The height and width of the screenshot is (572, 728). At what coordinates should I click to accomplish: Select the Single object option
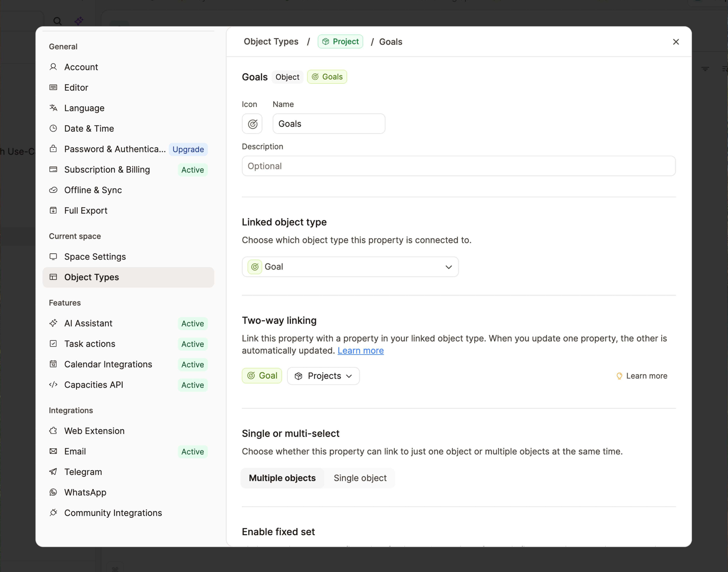coord(360,478)
